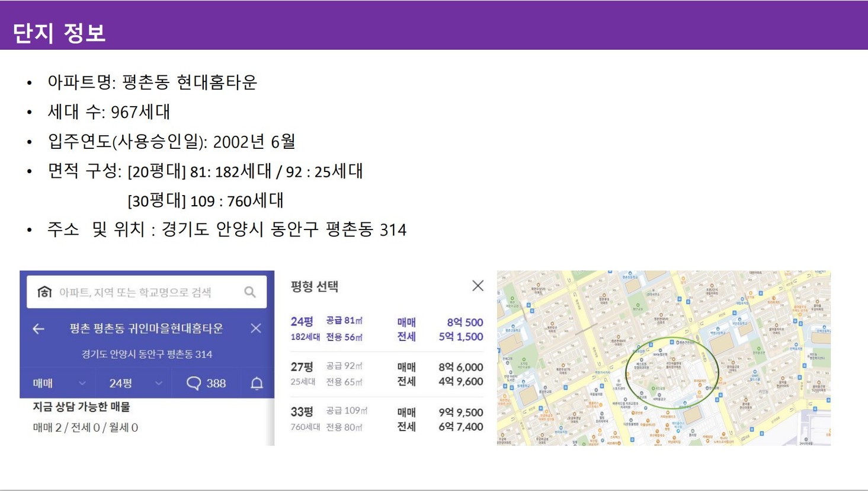868x491 pixels.
Task: Select the 24평 공급 81㎡ row
Action: pyautogui.click(x=386, y=329)
